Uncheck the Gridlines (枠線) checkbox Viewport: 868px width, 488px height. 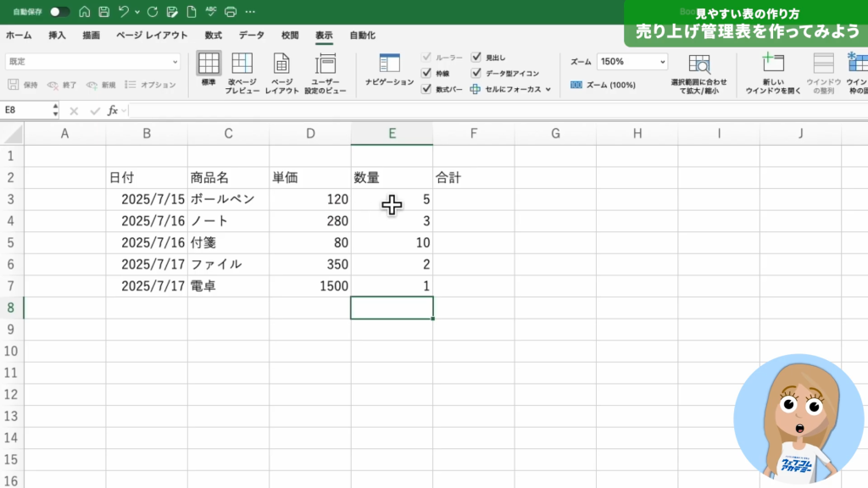(426, 73)
